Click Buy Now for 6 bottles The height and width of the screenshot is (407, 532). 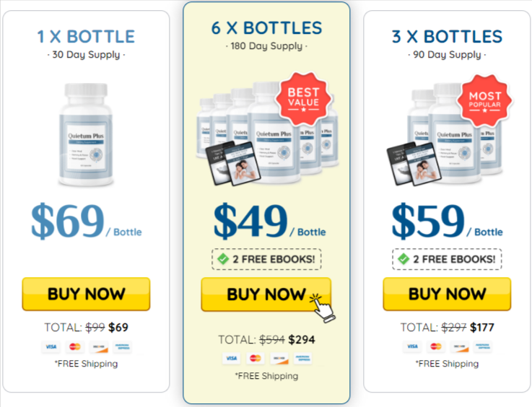[266, 294]
